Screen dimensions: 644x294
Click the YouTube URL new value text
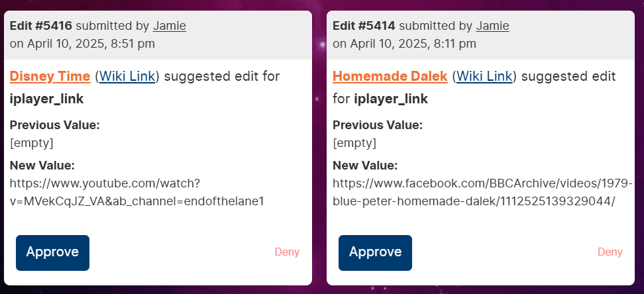coord(136,192)
